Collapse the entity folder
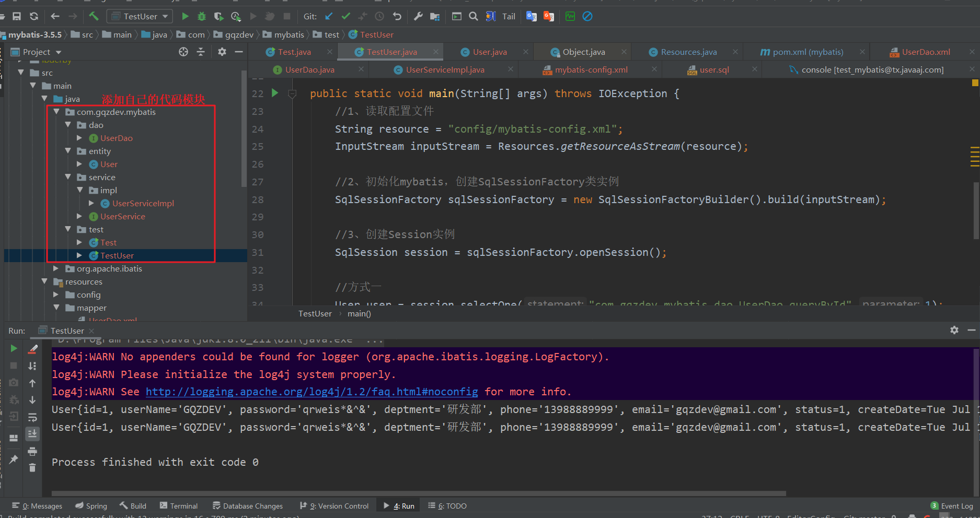This screenshot has width=980, height=518. click(68, 151)
